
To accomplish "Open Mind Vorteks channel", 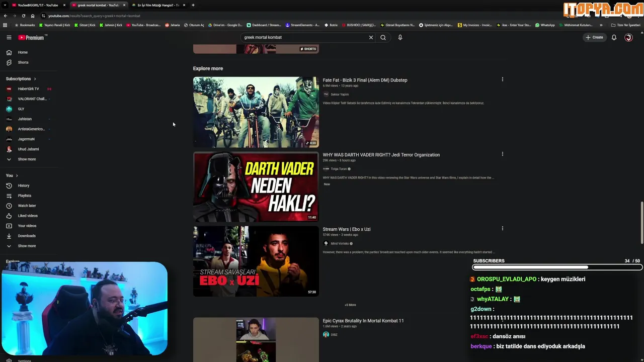I will point(339,243).
